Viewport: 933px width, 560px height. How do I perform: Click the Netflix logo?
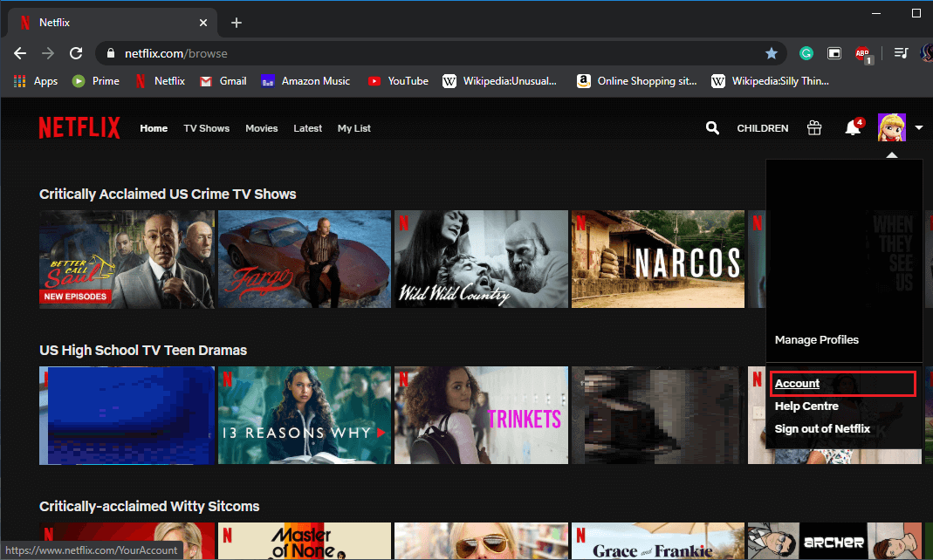coord(79,128)
